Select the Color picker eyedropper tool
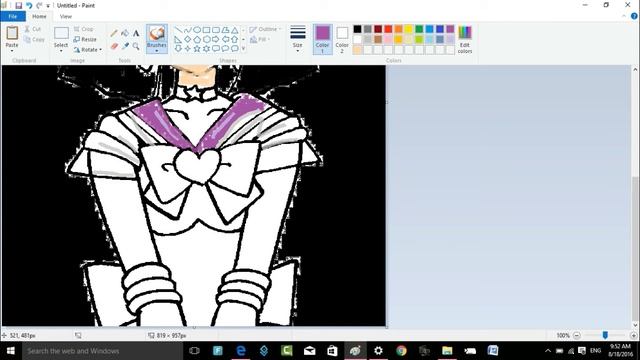This screenshot has width=640, height=360. (x=125, y=46)
